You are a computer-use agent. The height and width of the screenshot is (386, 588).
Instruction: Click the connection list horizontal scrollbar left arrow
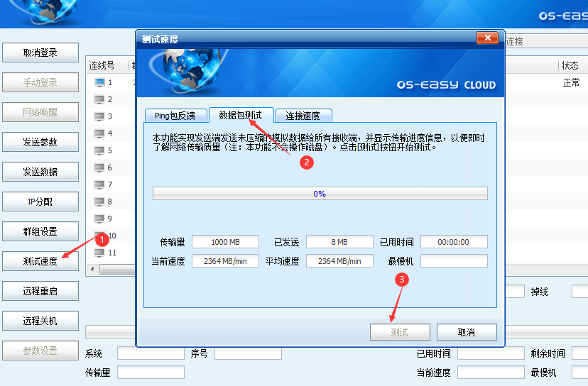click(92, 270)
